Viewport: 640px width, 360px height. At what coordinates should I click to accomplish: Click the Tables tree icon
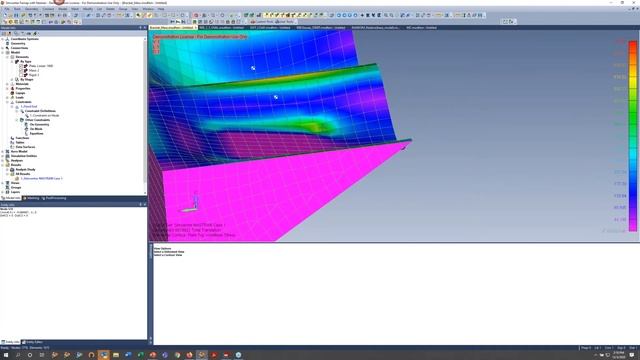tap(12, 142)
